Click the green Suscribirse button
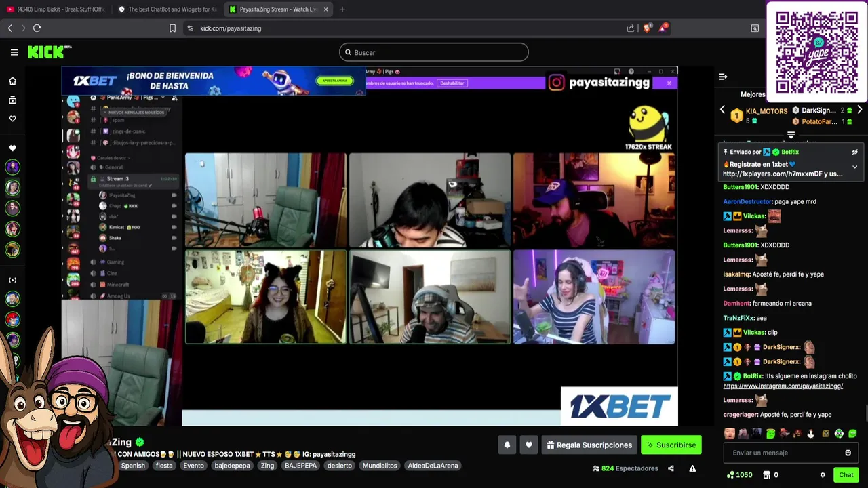This screenshot has height=488, width=868. [x=671, y=445]
